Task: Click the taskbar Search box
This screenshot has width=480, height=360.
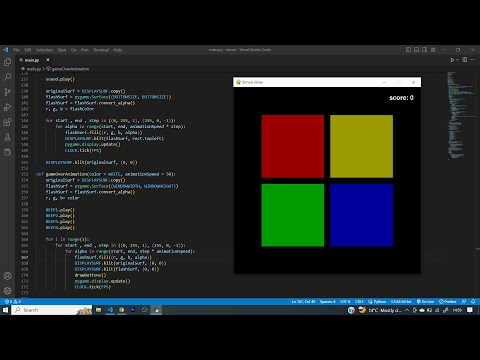Action: tap(52, 310)
